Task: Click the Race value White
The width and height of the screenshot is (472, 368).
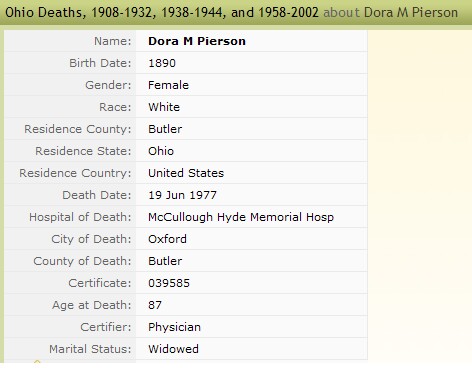Action: (x=164, y=107)
